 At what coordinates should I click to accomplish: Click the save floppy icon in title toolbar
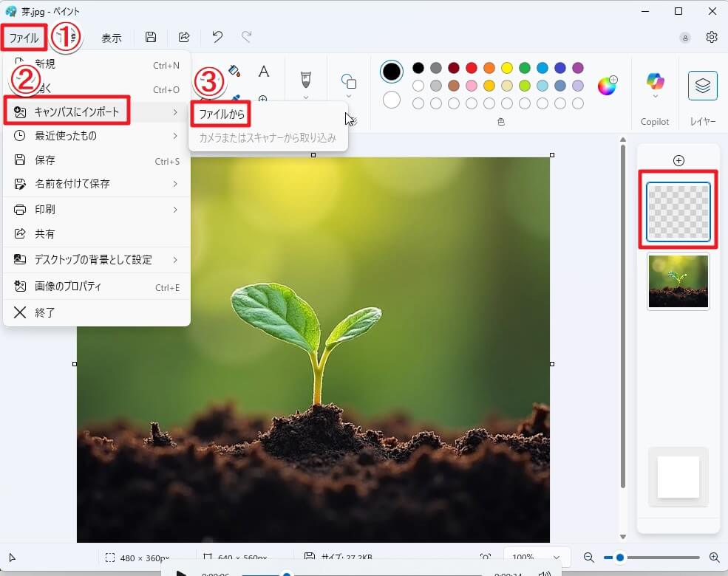coord(151,37)
